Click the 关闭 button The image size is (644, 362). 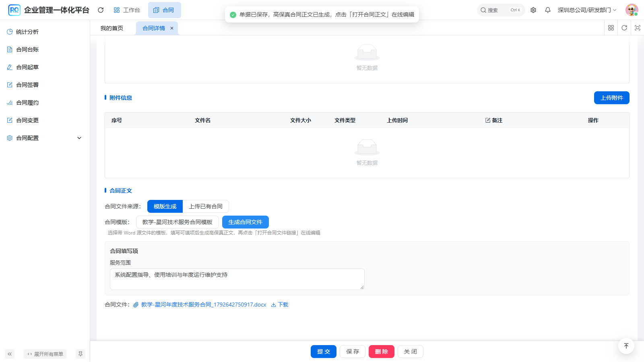[x=411, y=352]
